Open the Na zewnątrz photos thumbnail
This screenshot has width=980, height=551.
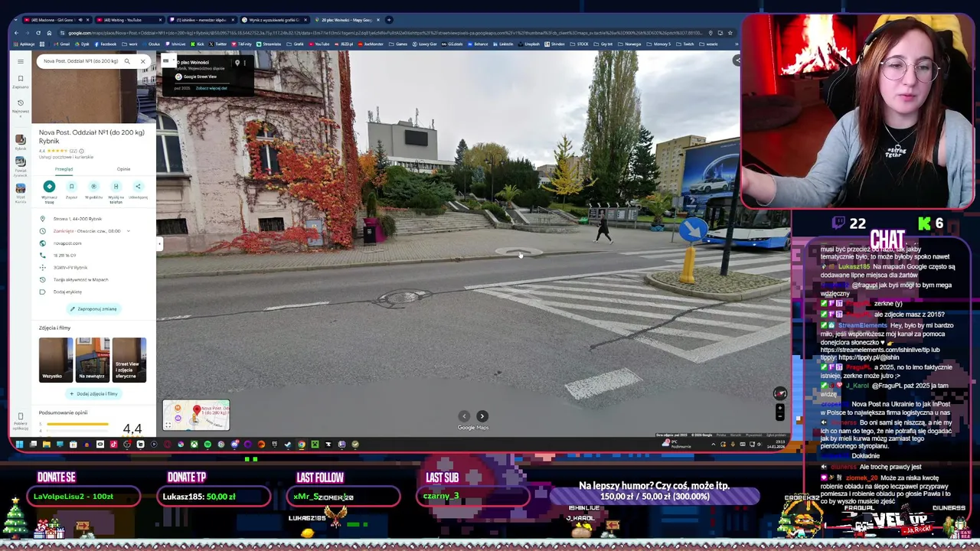point(93,360)
